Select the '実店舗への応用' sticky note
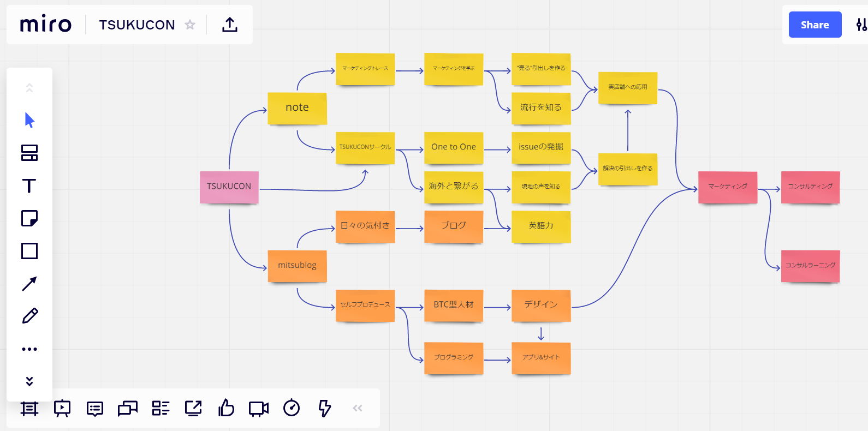Screen dimensions: 868x431 (x=628, y=87)
